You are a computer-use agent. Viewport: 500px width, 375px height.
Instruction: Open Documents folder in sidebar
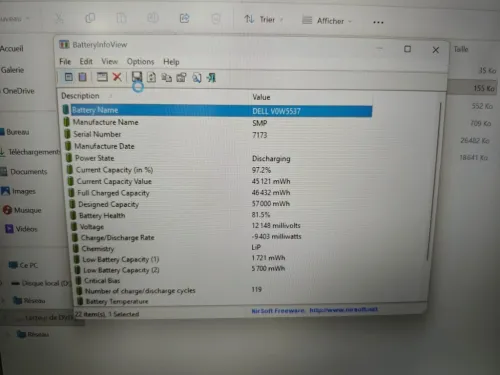[x=24, y=172]
